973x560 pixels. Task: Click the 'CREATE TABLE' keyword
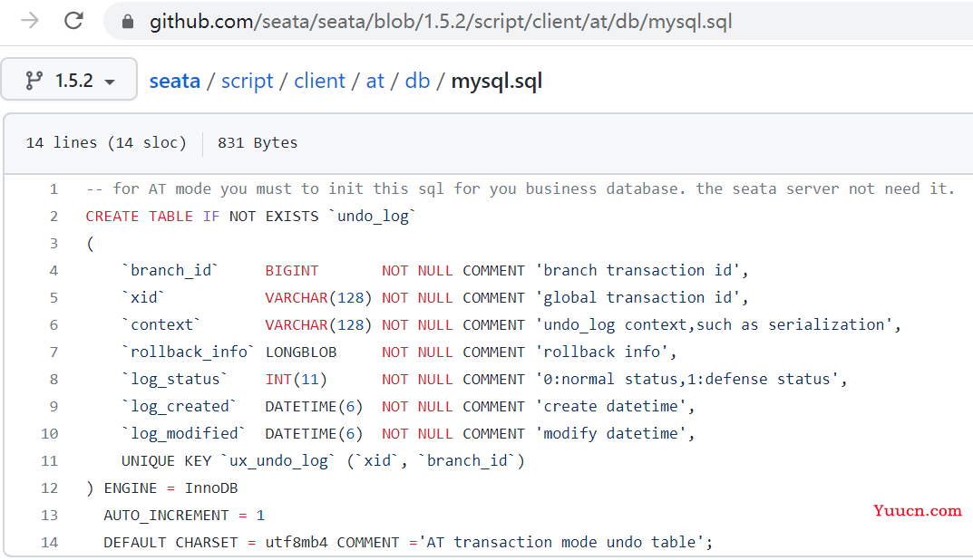pos(139,216)
